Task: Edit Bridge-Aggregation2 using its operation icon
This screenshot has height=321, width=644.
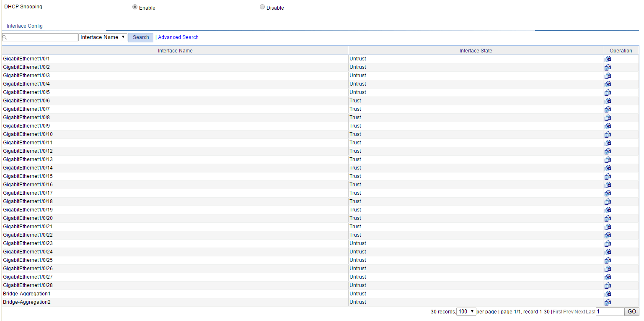Action: 608,303
